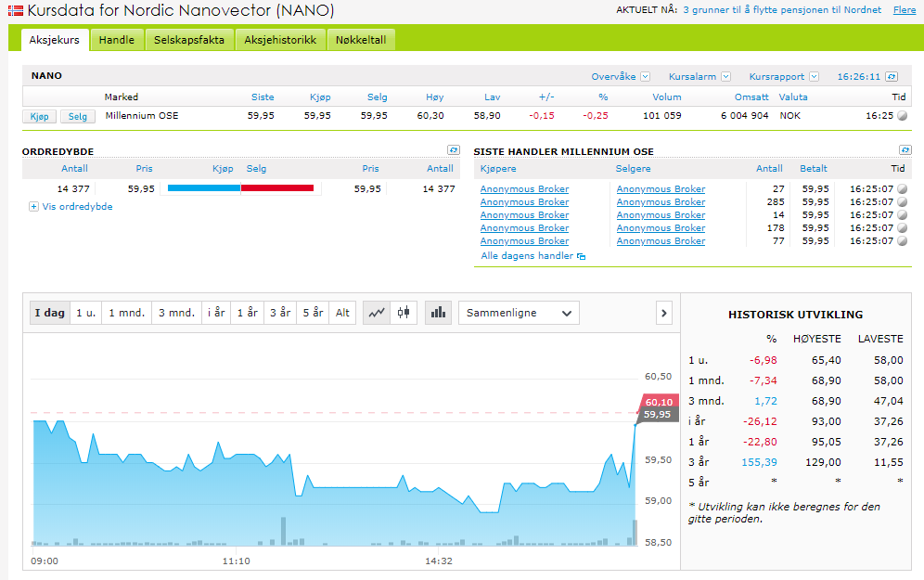Screen dimensions: 924x580
Task: Switch chart to candlestick view
Action: [404, 313]
